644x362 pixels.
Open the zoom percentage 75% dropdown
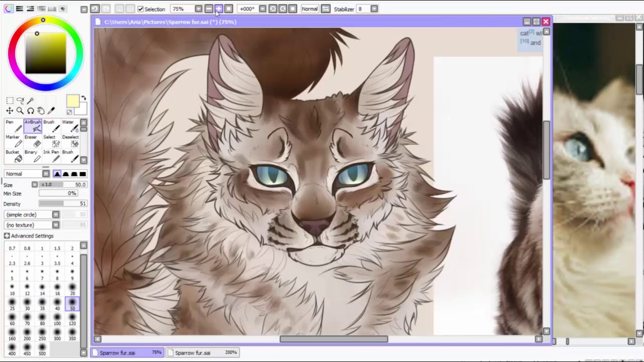(x=198, y=9)
